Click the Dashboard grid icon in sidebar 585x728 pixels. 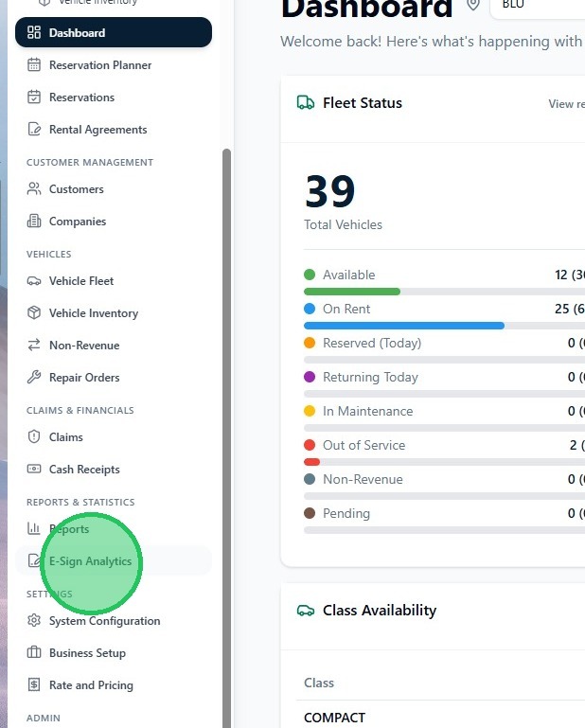coord(34,32)
